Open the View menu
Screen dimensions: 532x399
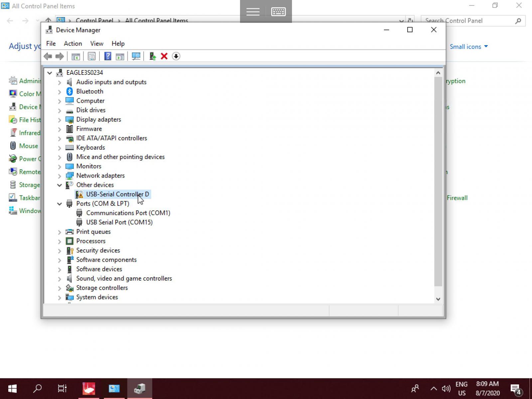97,44
